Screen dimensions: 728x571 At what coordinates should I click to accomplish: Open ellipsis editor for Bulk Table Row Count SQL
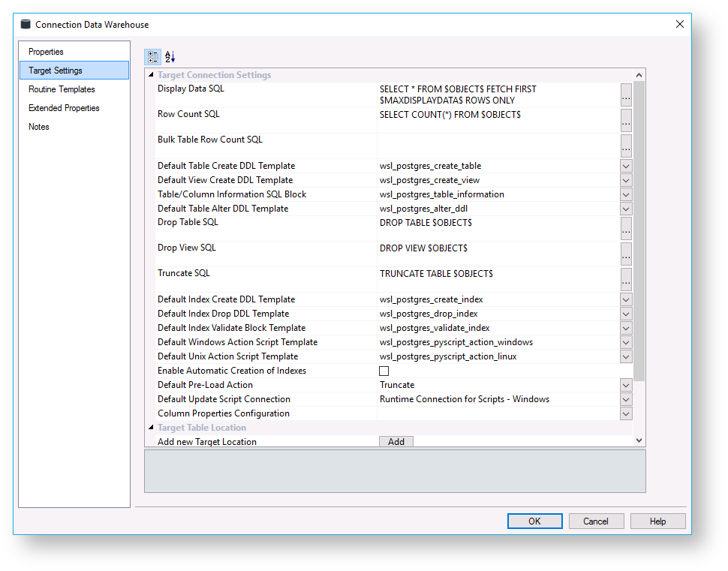point(626,146)
